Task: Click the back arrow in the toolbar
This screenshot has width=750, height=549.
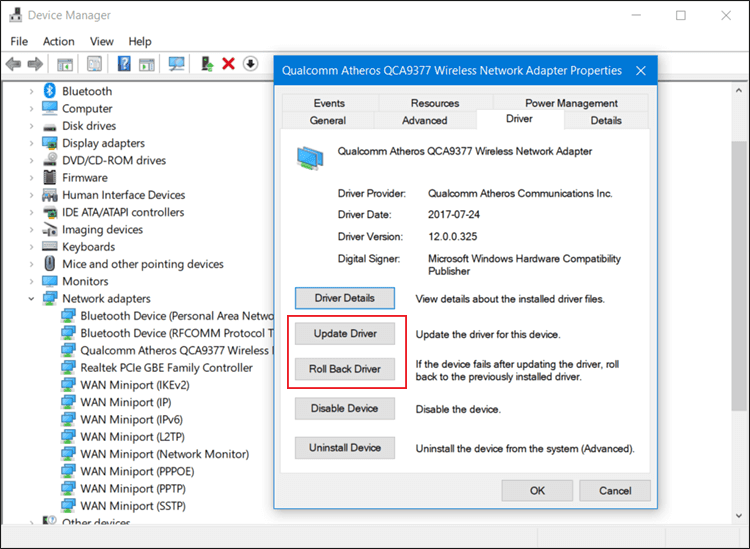Action: [x=13, y=63]
